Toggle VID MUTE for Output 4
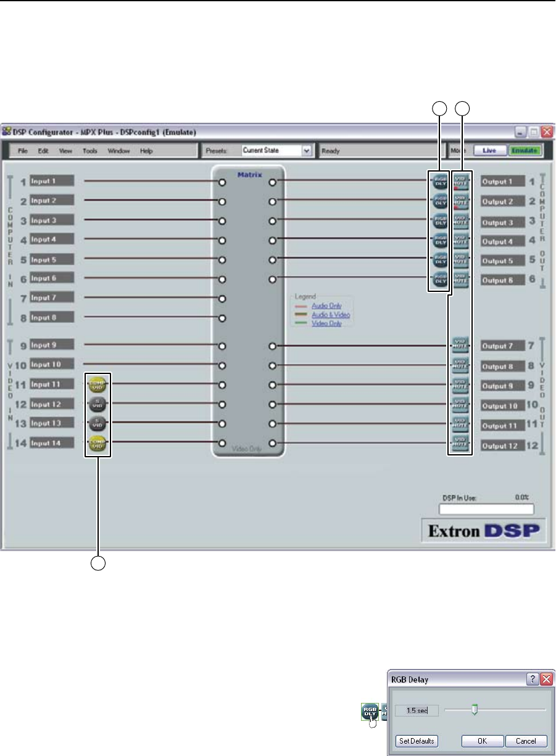Viewport: 556px width, 756px height. (461, 239)
